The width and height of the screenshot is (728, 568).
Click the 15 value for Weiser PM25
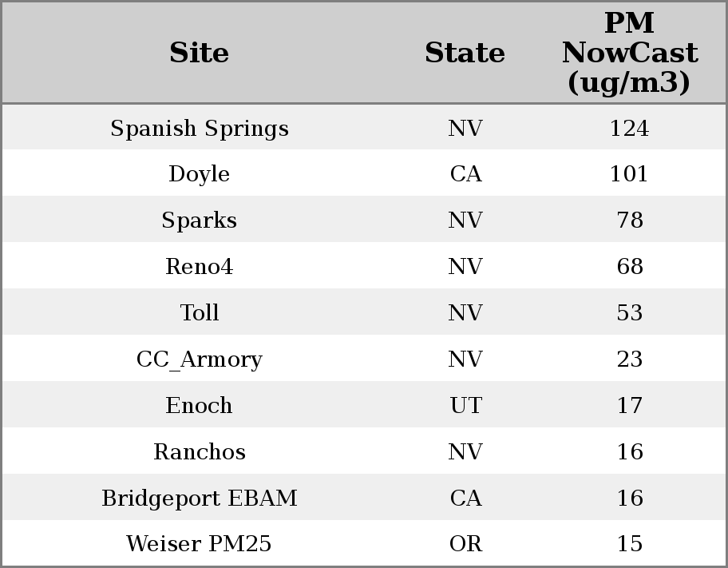(x=629, y=544)
